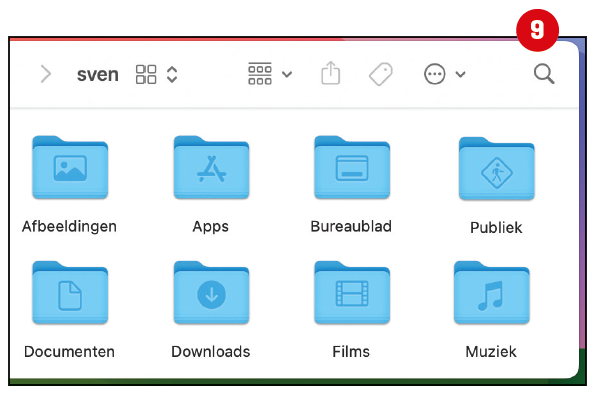This screenshot has height=395, width=596.
Task: Expand the group-by dropdown arrow
Action: click(287, 74)
